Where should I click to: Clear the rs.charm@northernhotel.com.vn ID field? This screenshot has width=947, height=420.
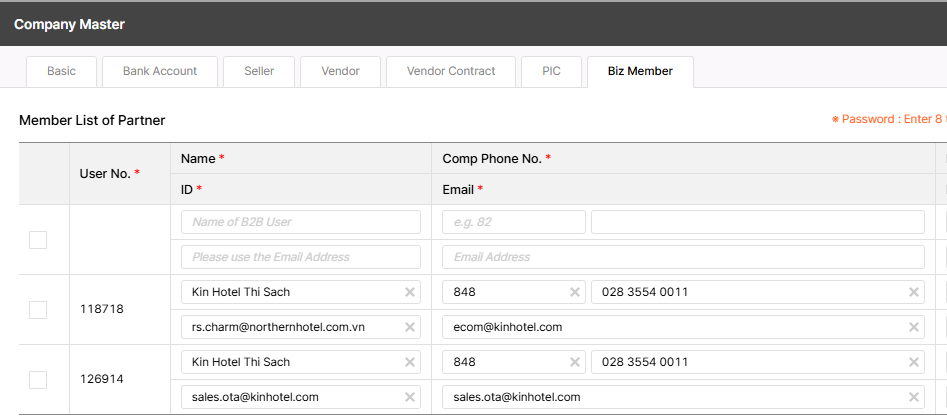click(409, 327)
